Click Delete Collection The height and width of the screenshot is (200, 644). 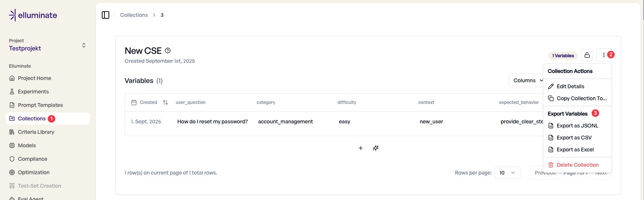click(x=577, y=165)
